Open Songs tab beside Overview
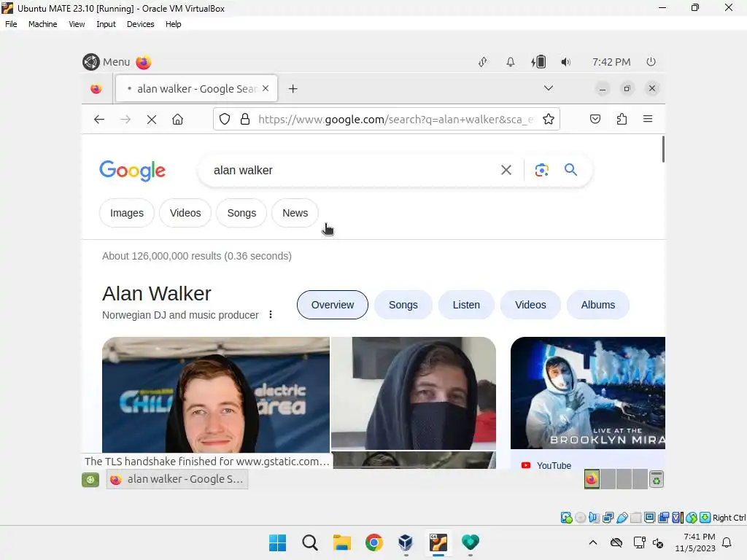Image resolution: width=747 pixels, height=560 pixels. tap(403, 305)
